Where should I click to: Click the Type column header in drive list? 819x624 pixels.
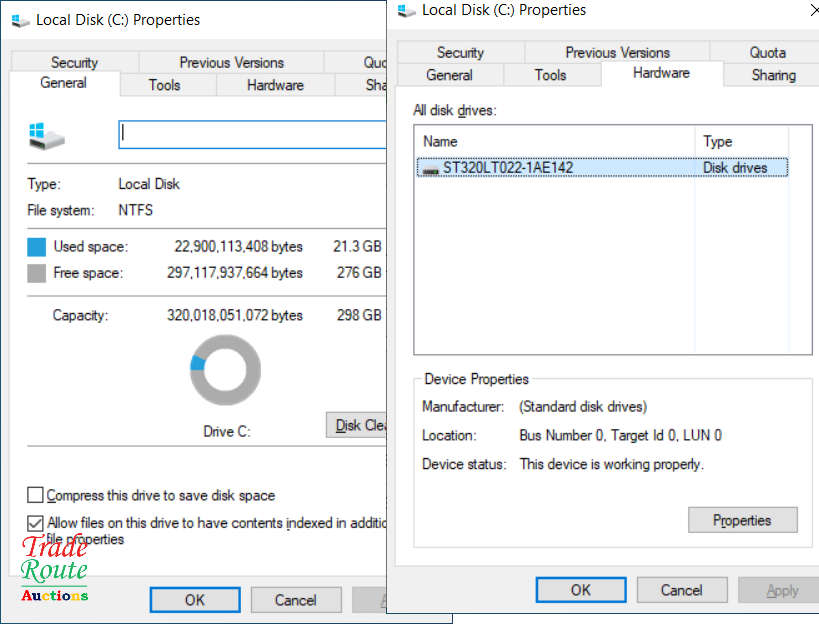[741, 141]
